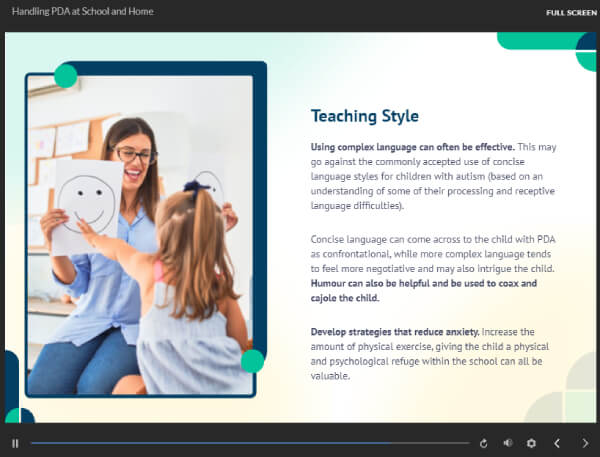Select the 'Teaching Style' heading

[364, 115]
